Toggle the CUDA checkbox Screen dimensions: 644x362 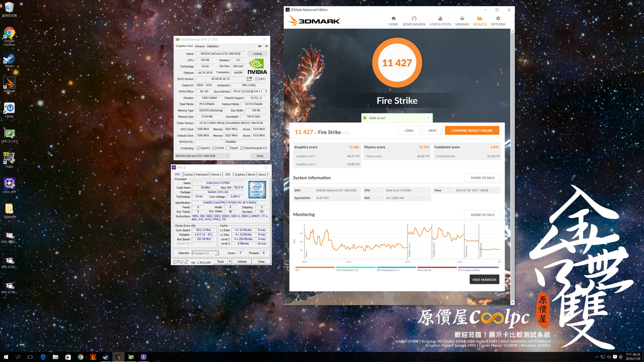[x=214, y=148]
